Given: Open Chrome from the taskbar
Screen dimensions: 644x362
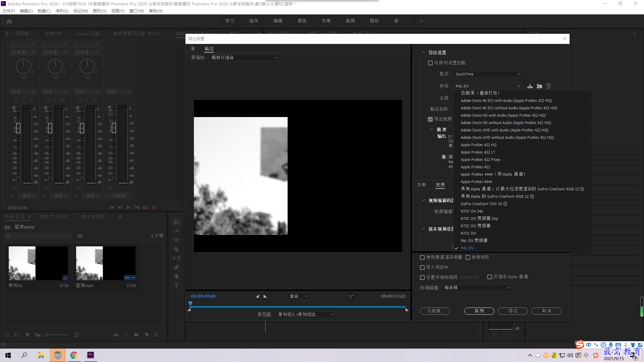Looking at the screenshot, I should (x=74, y=355).
